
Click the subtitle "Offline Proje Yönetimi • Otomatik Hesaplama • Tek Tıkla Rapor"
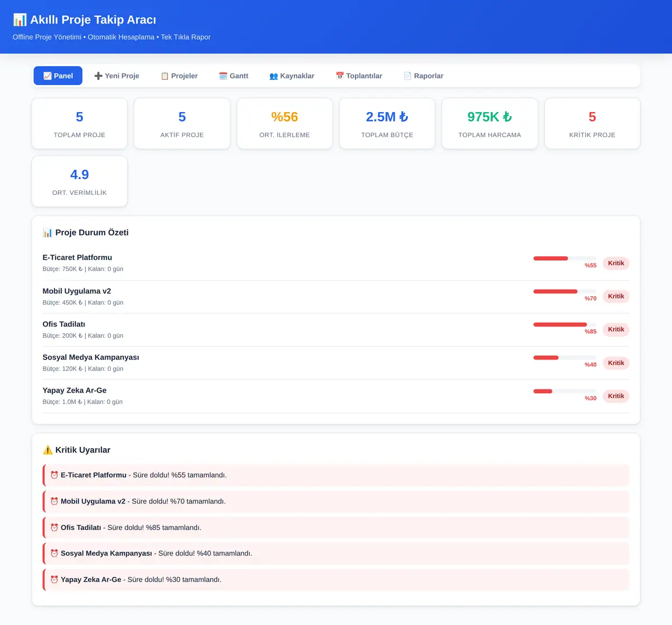[111, 37]
